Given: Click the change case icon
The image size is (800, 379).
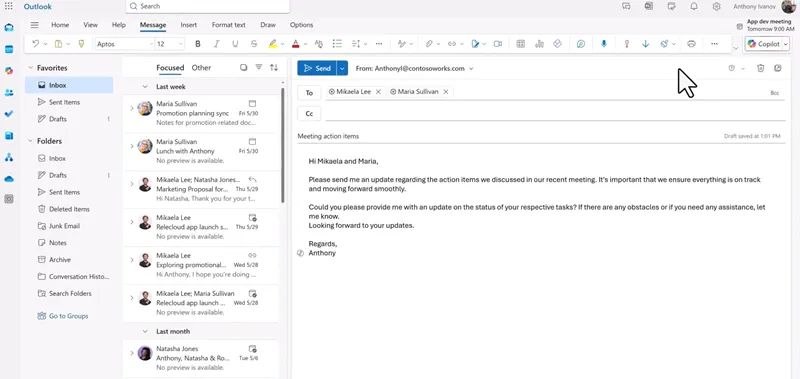Looking at the screenshot, I should pyautogui.click(x=319, y=44).
